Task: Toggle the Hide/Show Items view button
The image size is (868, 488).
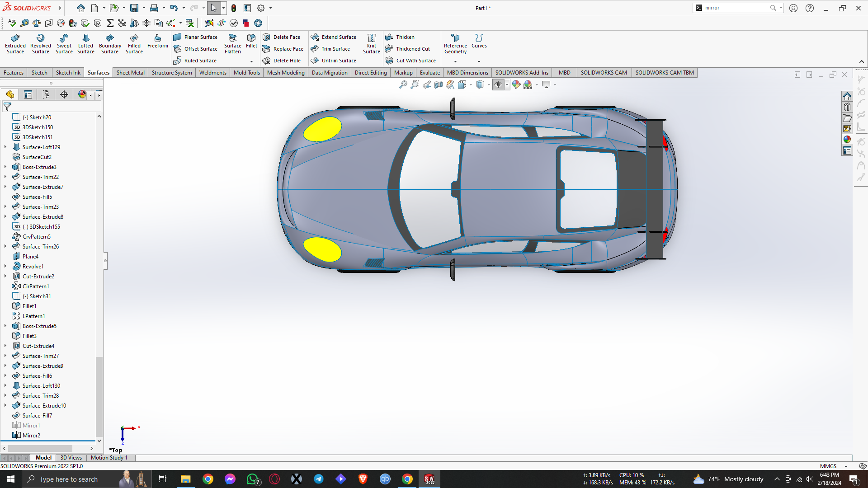Action: 498,84
